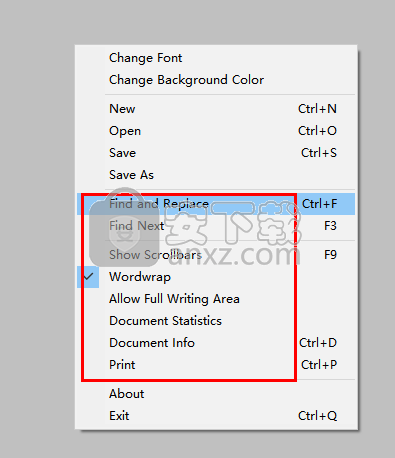The height and width of the screenshot is (458, 395).
Task: Select the Save As entry
Action: point(216,175)
